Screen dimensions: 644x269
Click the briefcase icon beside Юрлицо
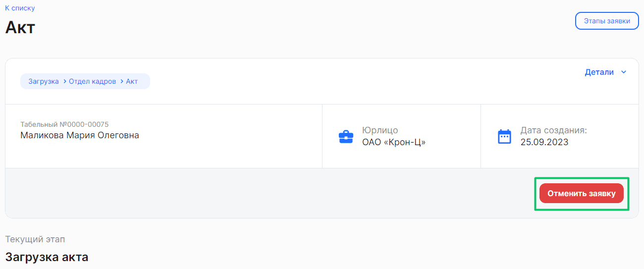pos(346,137)
